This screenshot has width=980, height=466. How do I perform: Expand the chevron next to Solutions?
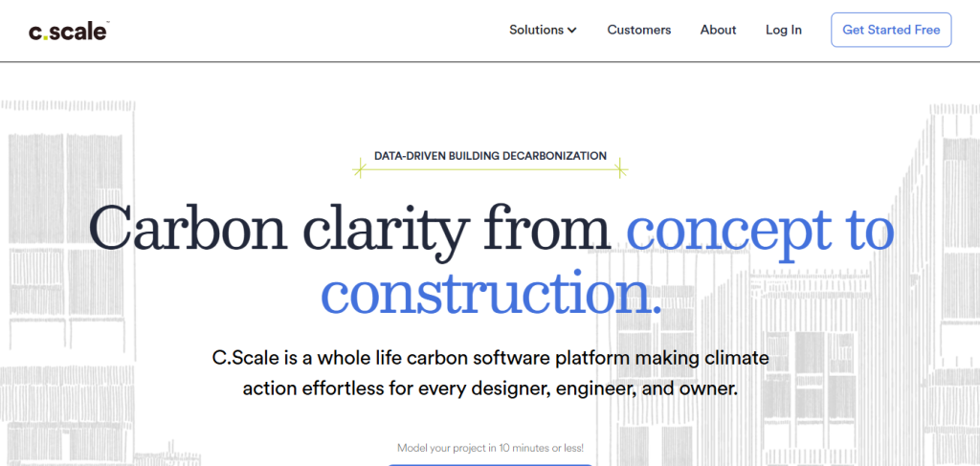(x=572, y=31)
